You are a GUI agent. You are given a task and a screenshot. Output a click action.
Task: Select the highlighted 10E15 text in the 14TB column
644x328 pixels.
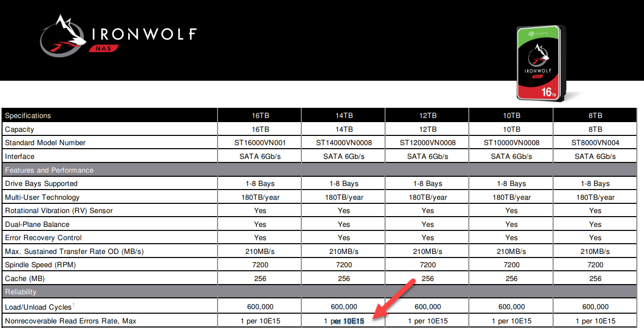(x=353, y=321)
